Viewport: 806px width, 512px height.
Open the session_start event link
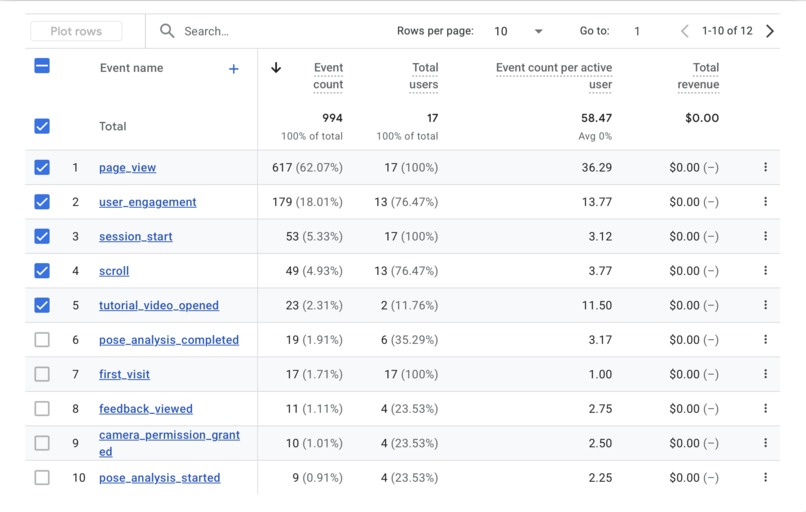click(136, 236)
